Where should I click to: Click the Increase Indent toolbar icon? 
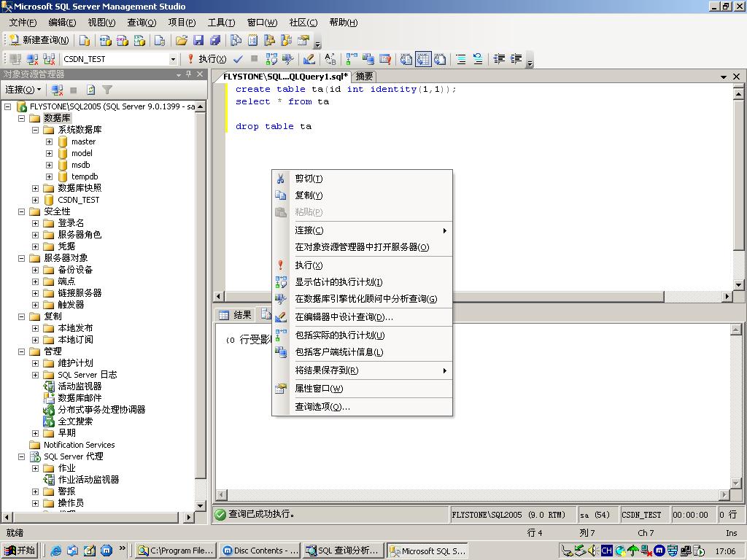[x=516, y=59]
